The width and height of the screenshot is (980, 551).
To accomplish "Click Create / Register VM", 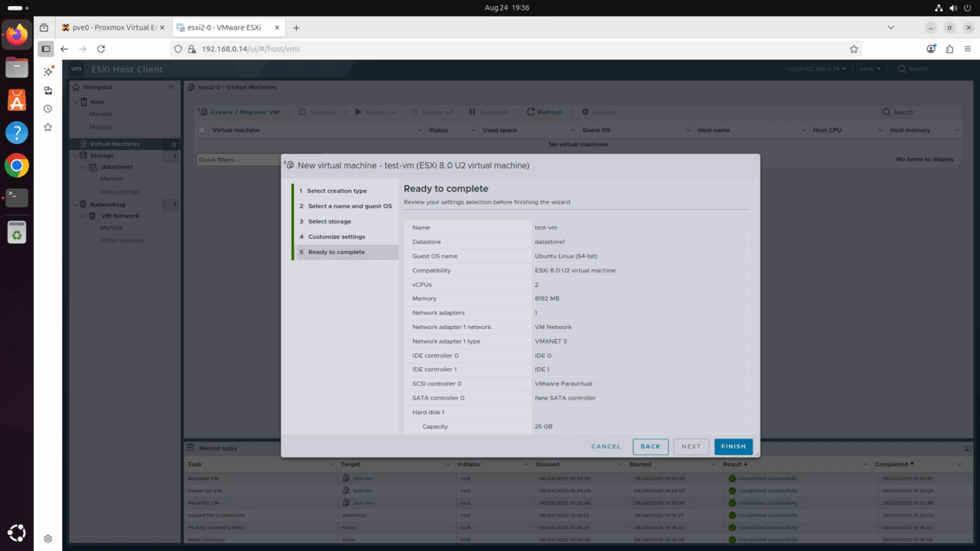I will 239,112.
